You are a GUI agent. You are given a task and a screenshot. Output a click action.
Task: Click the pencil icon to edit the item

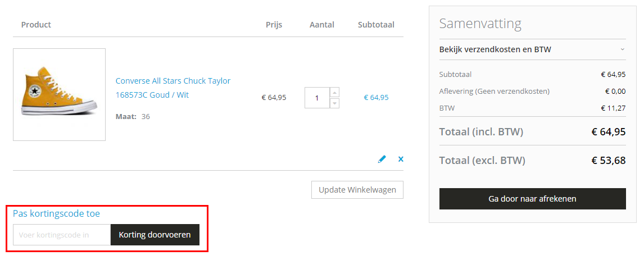382,159
